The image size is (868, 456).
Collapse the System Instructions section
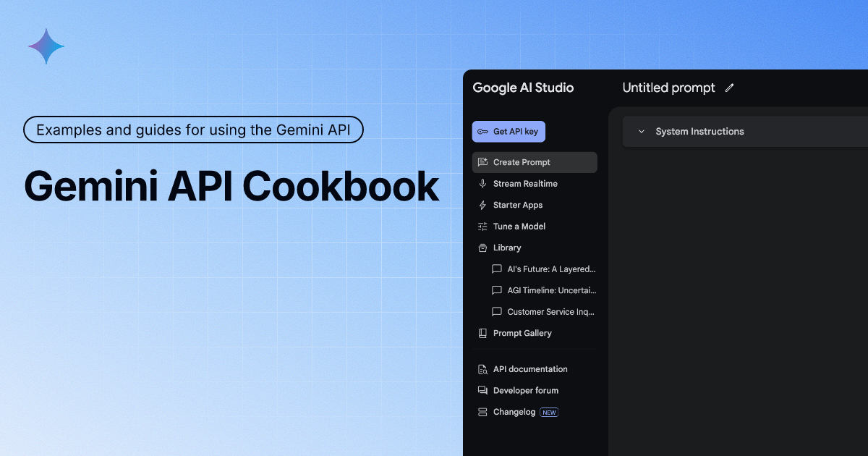point(641,131)
